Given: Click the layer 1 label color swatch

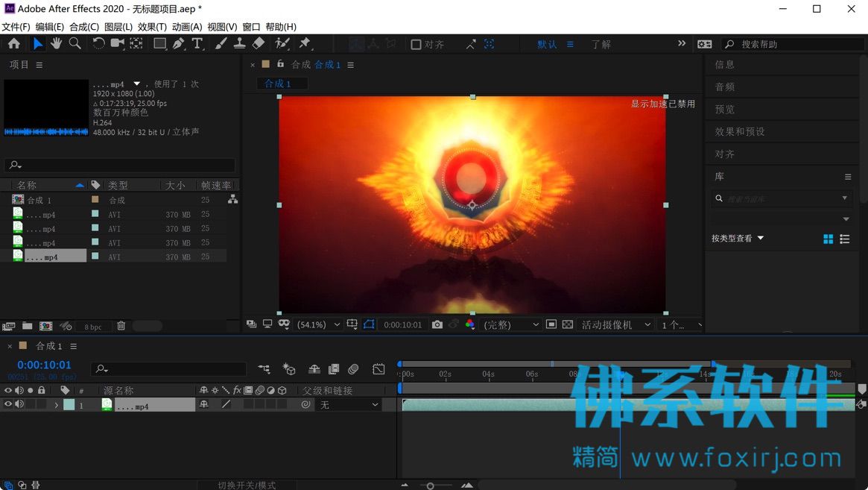Looking at the screenshot, I should 69,405.
